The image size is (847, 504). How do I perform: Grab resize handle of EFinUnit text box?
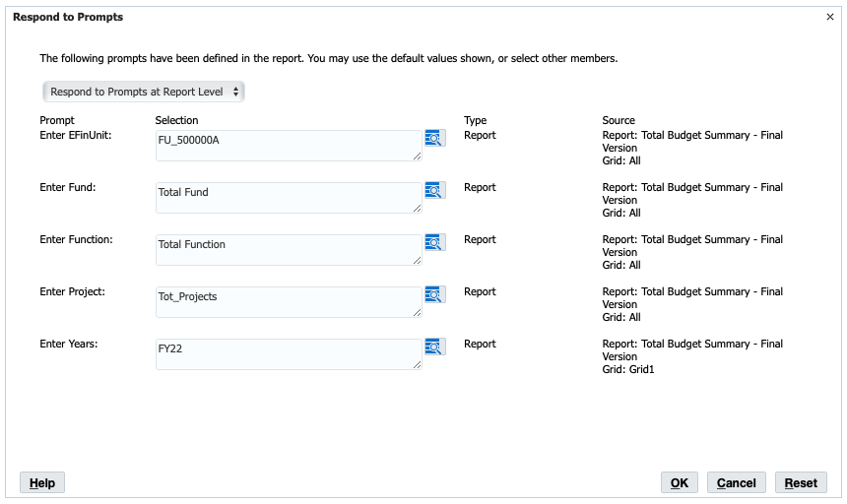(x=417, y=156)
